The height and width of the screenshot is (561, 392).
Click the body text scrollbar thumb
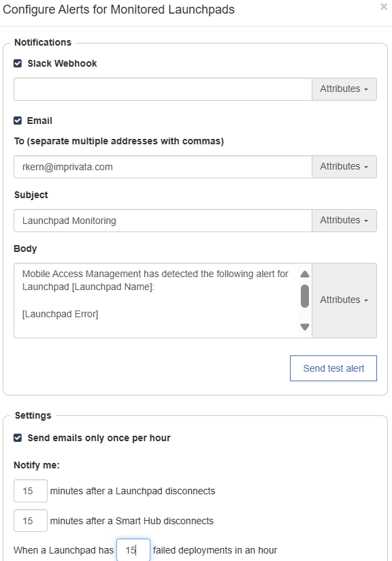(x=305, y=296)
